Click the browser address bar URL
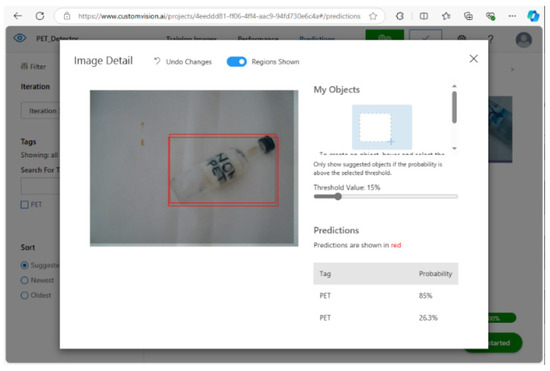The width and height of the screenshot is (550, 371). [x=219, y=16]
